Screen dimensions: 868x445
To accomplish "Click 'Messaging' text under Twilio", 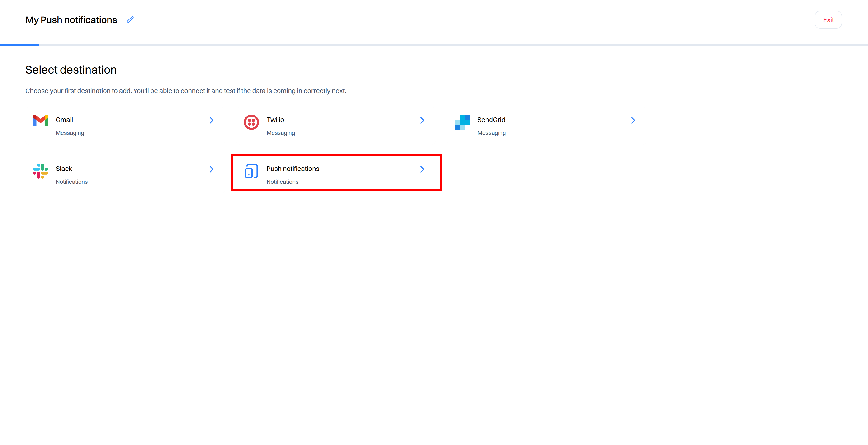I will coord(281,133).
